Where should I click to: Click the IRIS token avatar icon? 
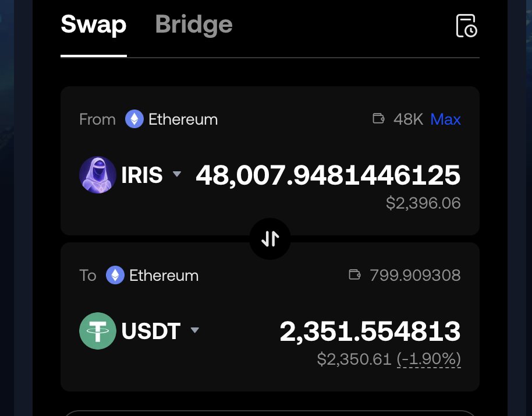click(98, 175)
